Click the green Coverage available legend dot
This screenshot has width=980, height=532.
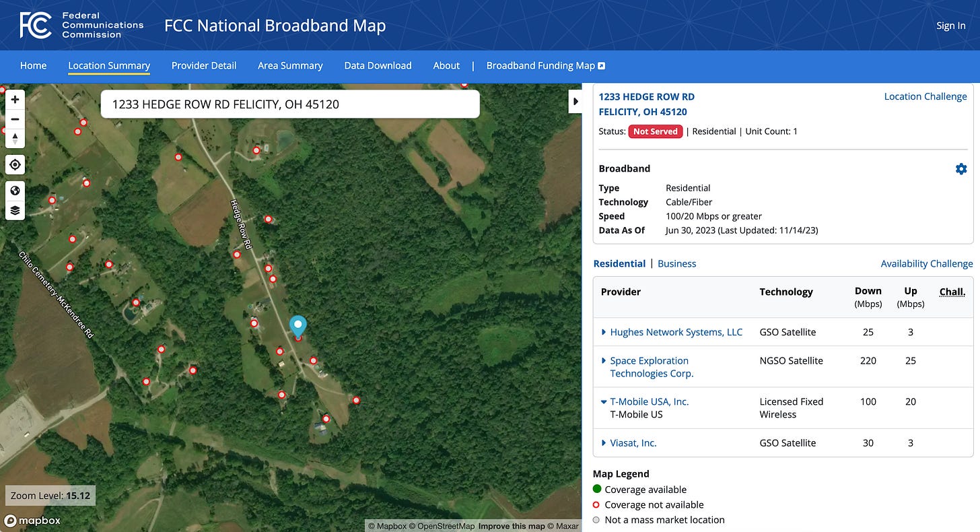[x=596, y=489]
